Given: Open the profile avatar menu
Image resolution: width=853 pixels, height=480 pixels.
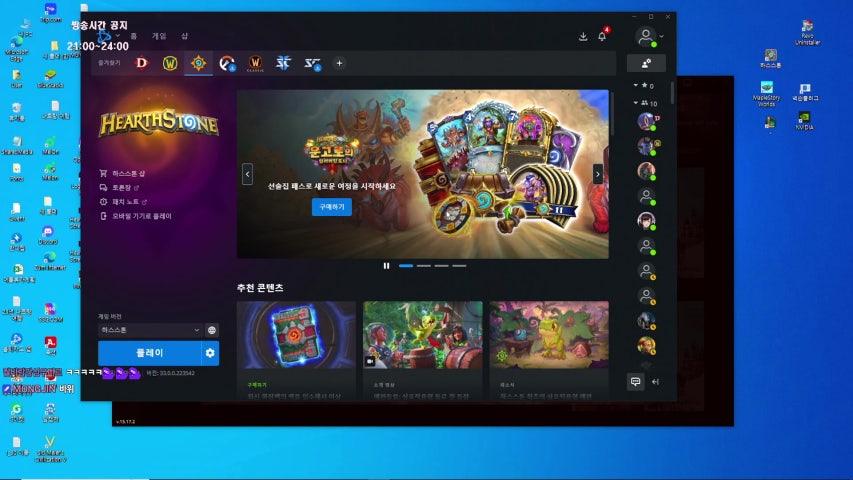Looking at the screenshot, I should (646, 37).
